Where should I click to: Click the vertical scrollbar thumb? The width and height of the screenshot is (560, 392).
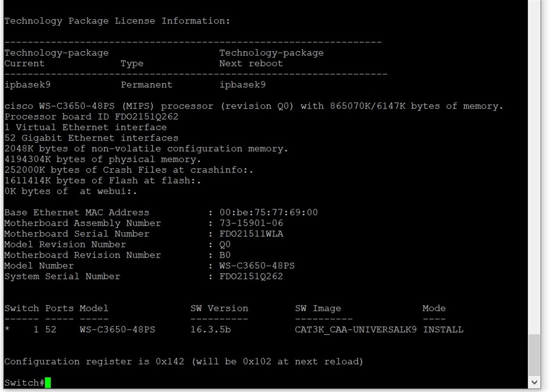[x=534, y=355]
